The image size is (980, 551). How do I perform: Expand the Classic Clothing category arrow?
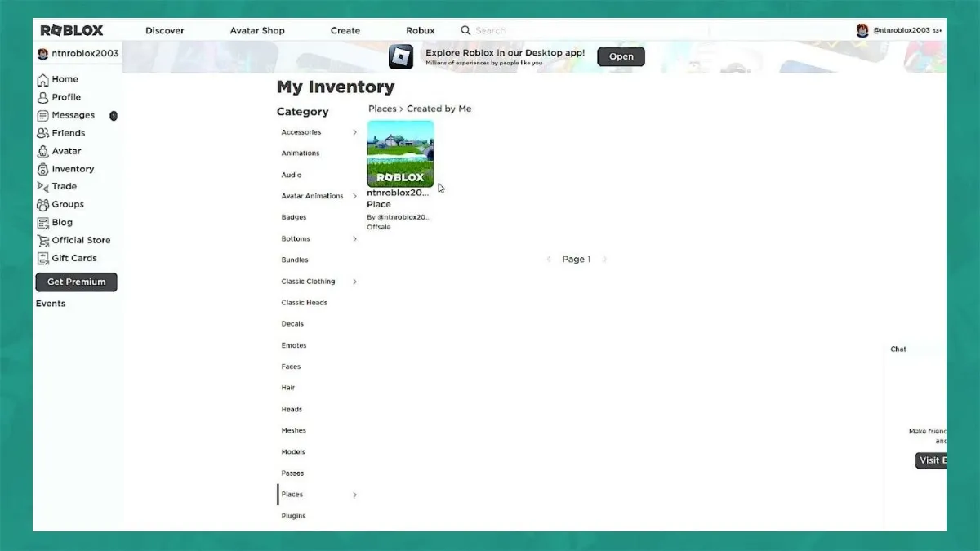pyautogui.click(x=354, y=282)
